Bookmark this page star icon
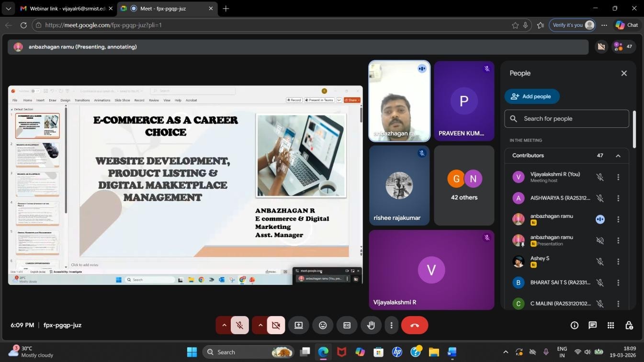 point(515,25)
